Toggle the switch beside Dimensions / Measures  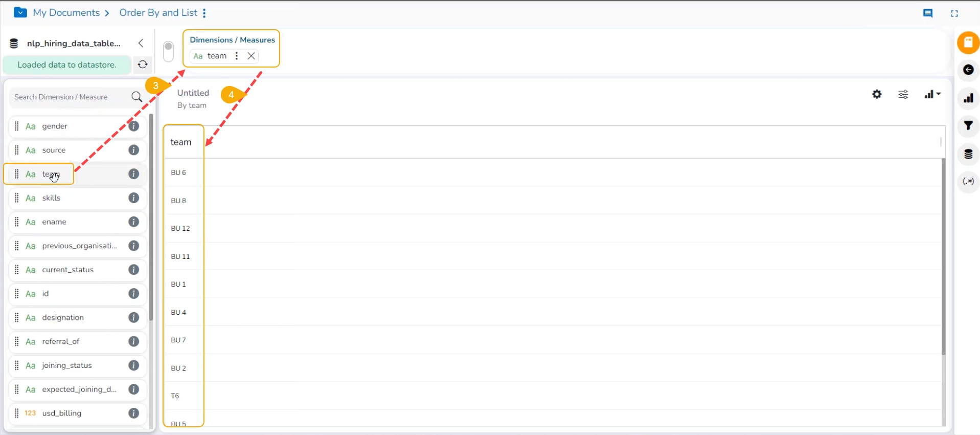[x=168, y=51]
